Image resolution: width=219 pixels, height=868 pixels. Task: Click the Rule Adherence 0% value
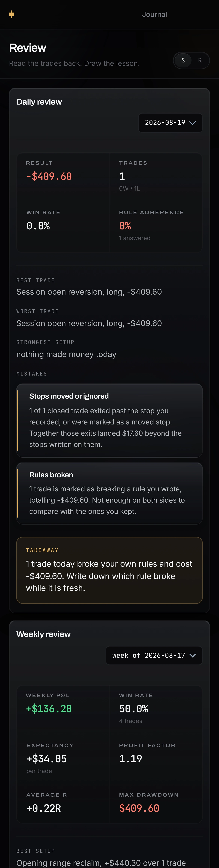pyautogui.click(x=125, y=226)
